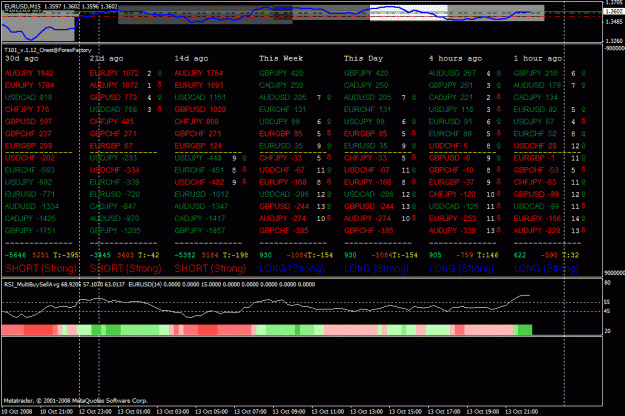Select the "This Day" column header
625x416 pixels.
(363, 58)
